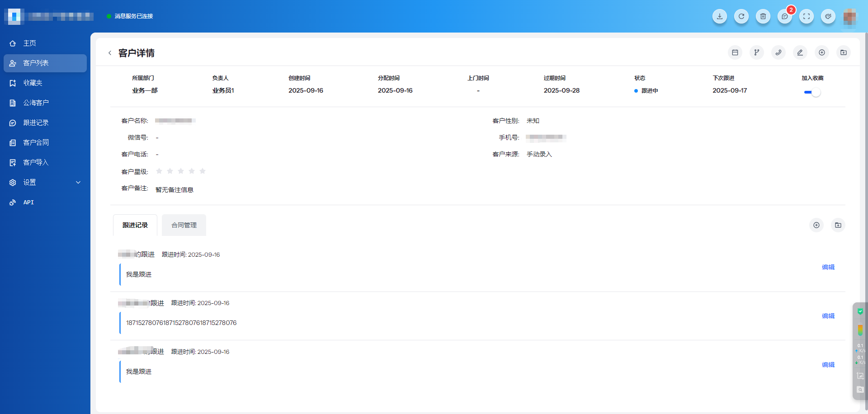Open the theme palette icon
This screenshot has width=868, height=414.
click(828, 16)
